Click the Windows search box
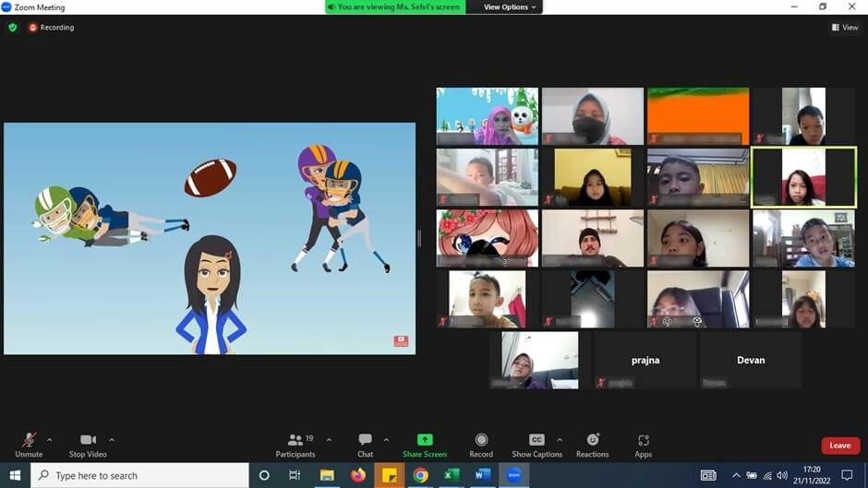This screenshot has height=488, width=868. coord(140,475)
